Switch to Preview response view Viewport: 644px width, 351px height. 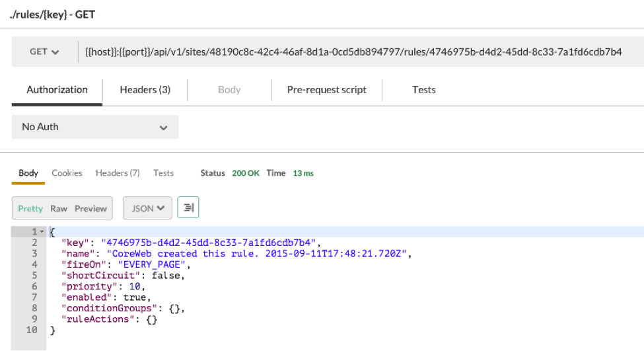(90, 208)
